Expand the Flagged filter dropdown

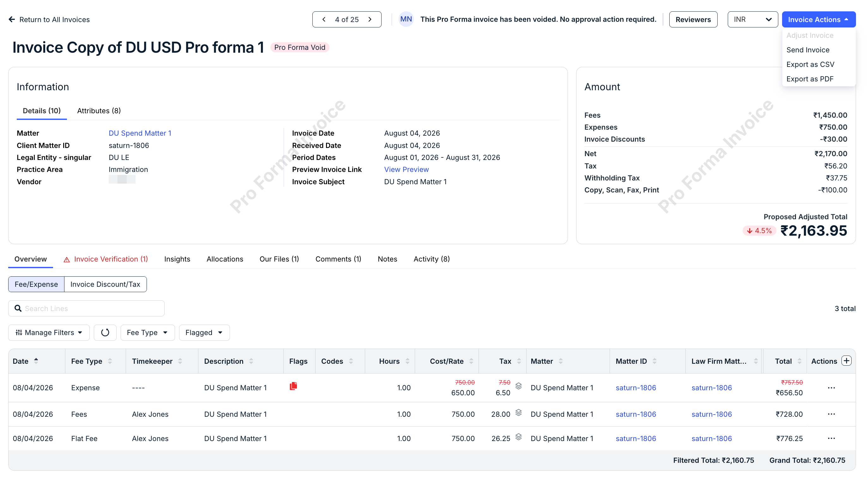[x=204, y=333]
